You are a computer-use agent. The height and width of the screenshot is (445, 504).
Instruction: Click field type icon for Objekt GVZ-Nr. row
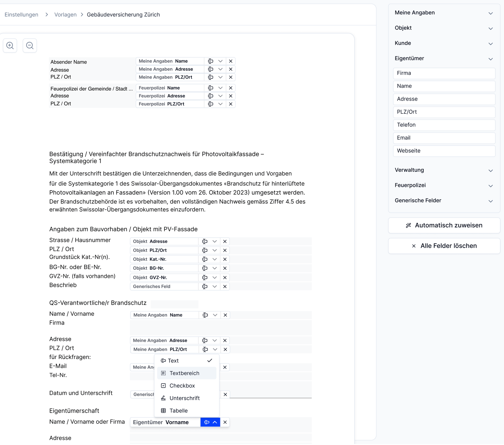(205, 277)
